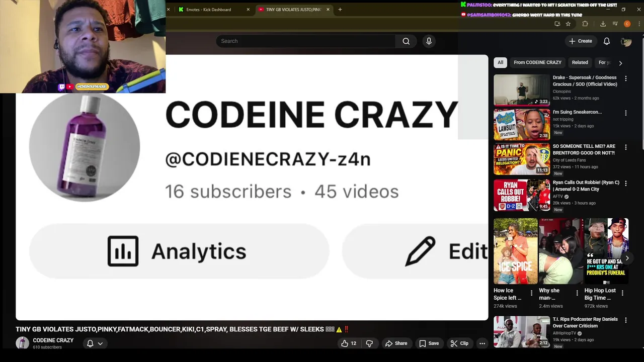Open the YouTube account avatar menu

626,41
